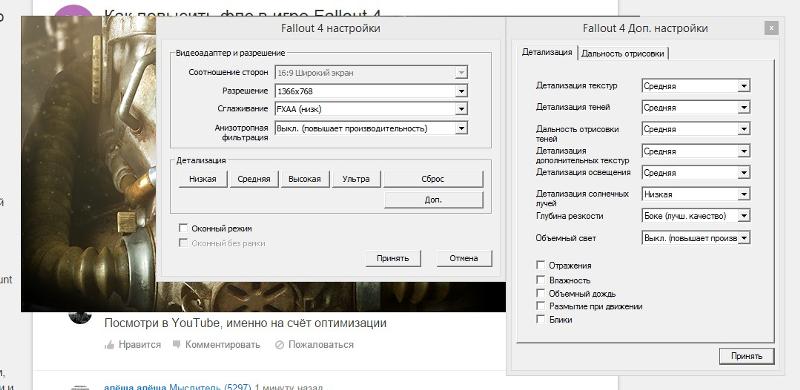Switch to the Дальность отрисовки tab

pos(622,53)
